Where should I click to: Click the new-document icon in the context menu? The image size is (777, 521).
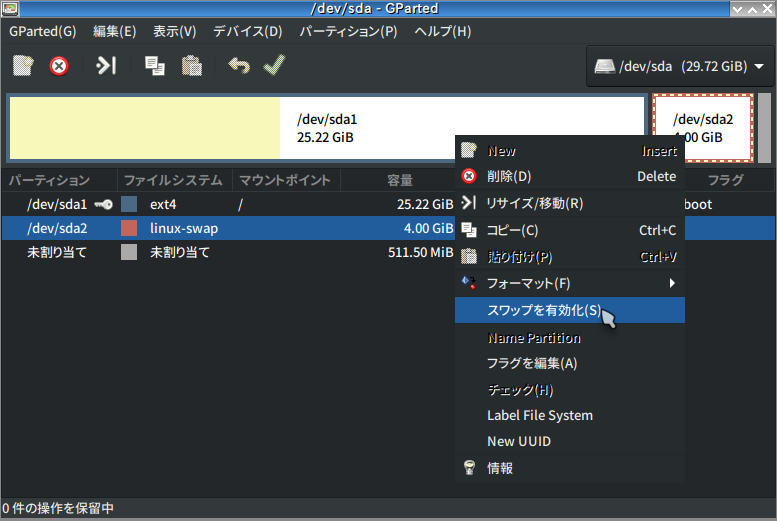469,150
